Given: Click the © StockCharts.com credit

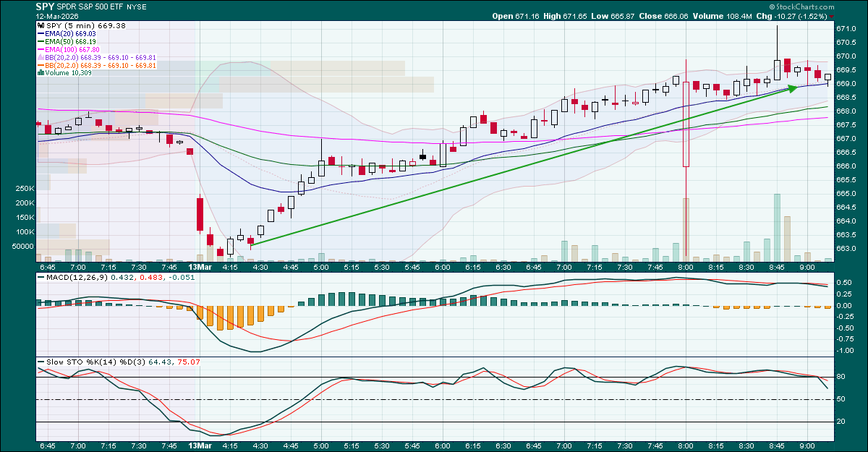Looking at the screenshot, I should coord(802,7).
